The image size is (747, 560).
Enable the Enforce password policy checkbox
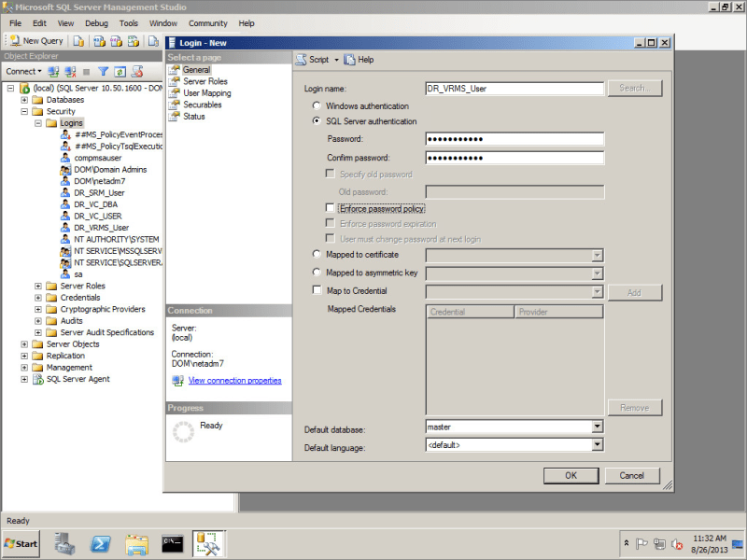(x=331, y=208)
